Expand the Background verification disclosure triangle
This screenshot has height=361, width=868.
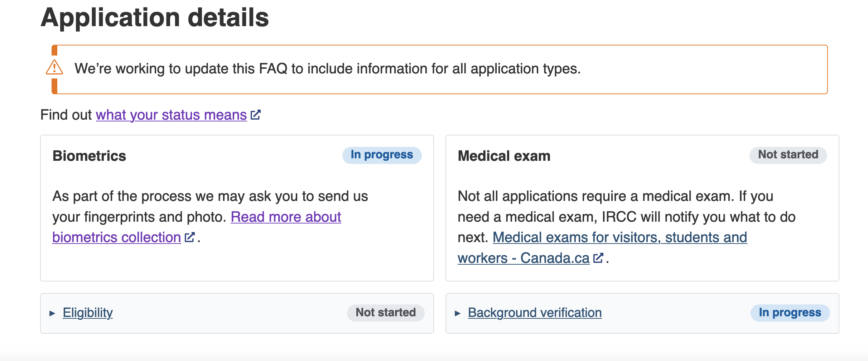pos(458,313)
